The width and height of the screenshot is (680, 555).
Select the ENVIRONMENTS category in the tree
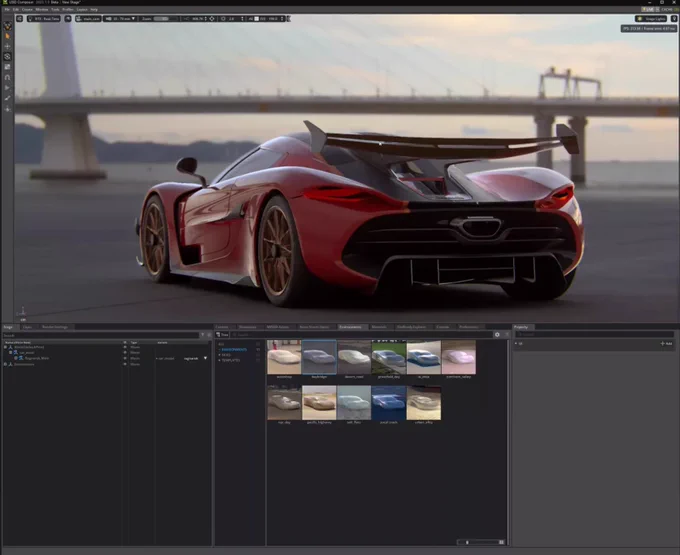click(234, 349)
